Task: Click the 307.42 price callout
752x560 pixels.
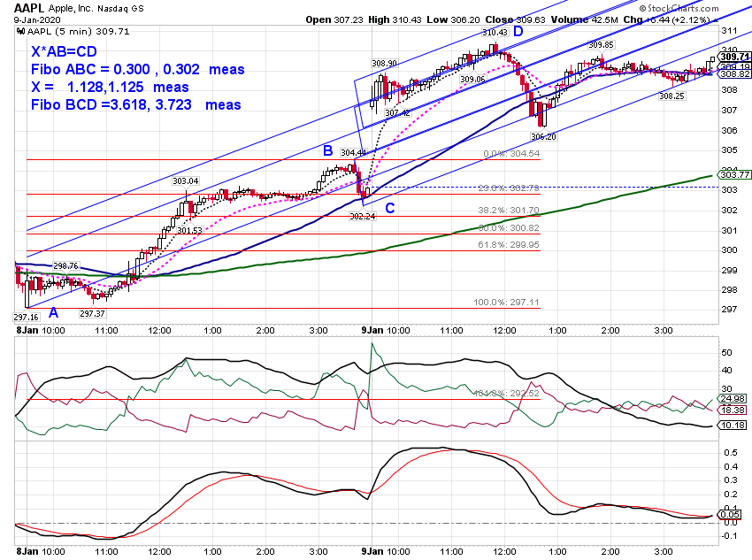Action: point(397,113)
